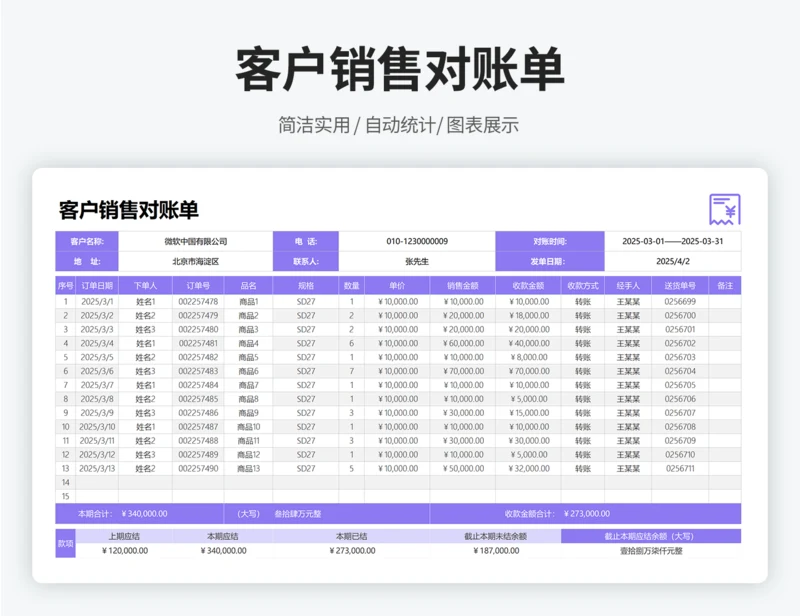Click received amount ¥18,000.00
Viewport: 800px width, 616px height.
529,315
